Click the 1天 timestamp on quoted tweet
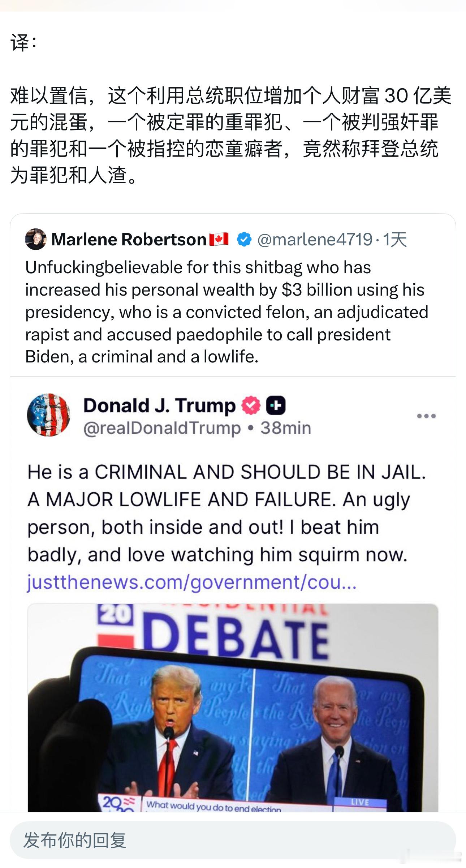The height and width of the screenshot is (868, 466). click(394, 239)
